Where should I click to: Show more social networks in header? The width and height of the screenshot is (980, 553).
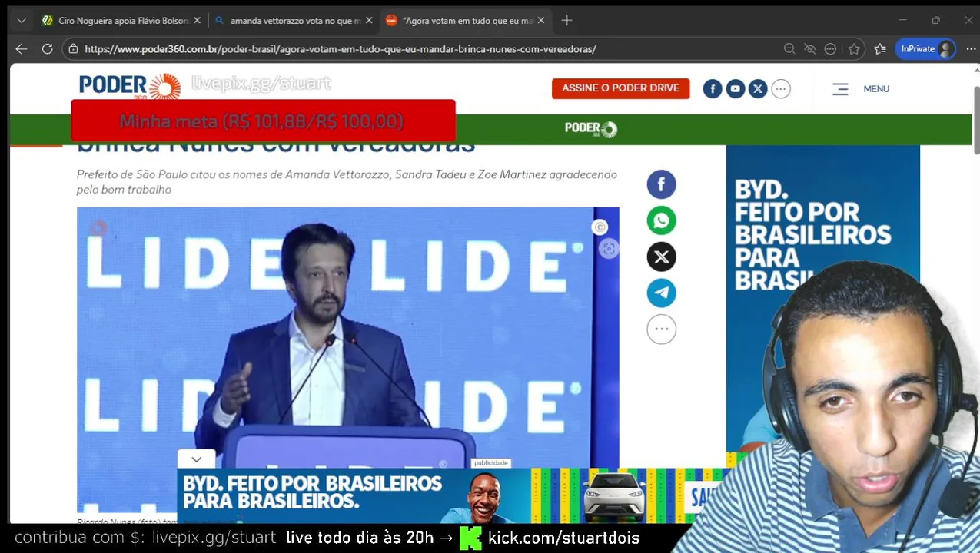781,89
